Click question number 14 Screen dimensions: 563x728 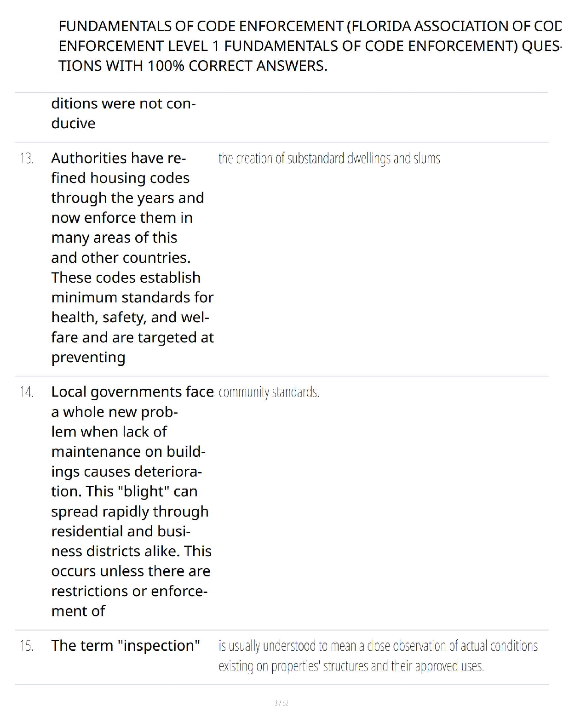27,392
